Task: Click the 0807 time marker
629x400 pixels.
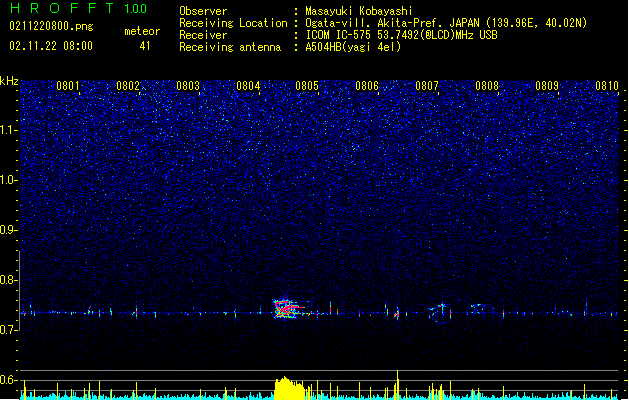Action: click(x=427, y=86)
